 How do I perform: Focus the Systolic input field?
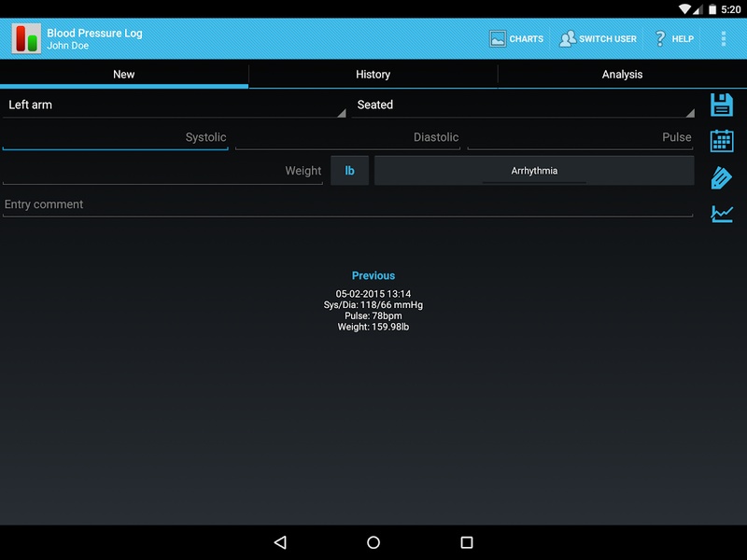[x=115, y=137]
